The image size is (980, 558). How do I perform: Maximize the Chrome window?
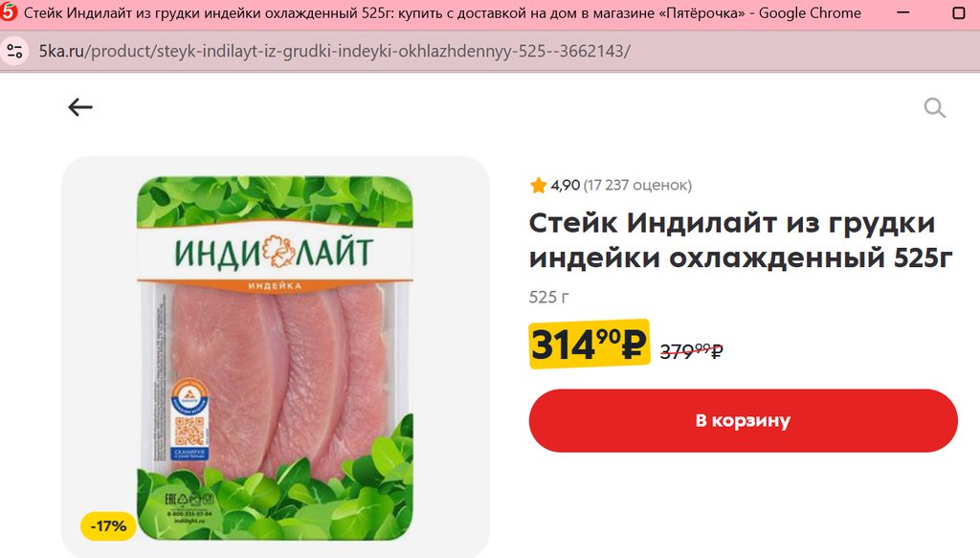coord(958,12)
